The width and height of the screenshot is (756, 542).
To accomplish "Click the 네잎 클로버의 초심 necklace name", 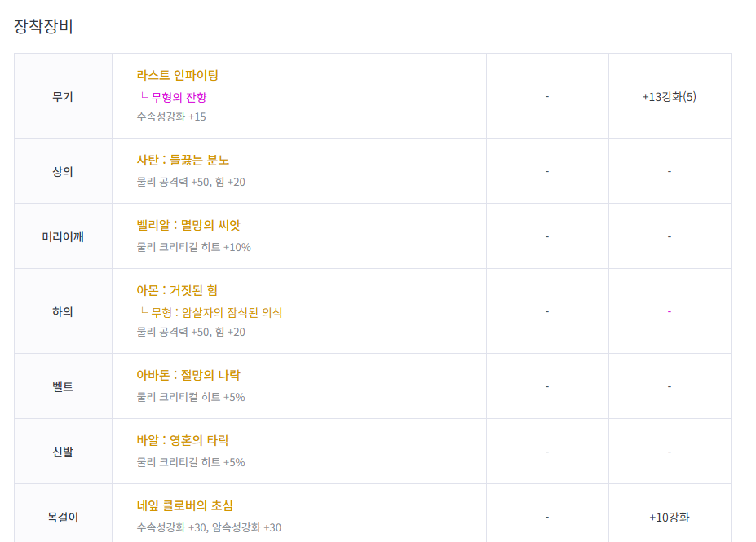I will click(x=185, y=505).
